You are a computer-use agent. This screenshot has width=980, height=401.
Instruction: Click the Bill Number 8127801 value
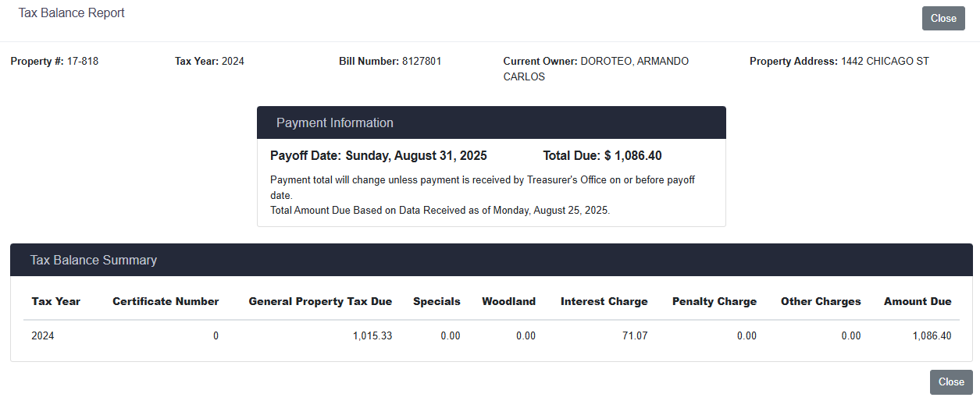422,62
